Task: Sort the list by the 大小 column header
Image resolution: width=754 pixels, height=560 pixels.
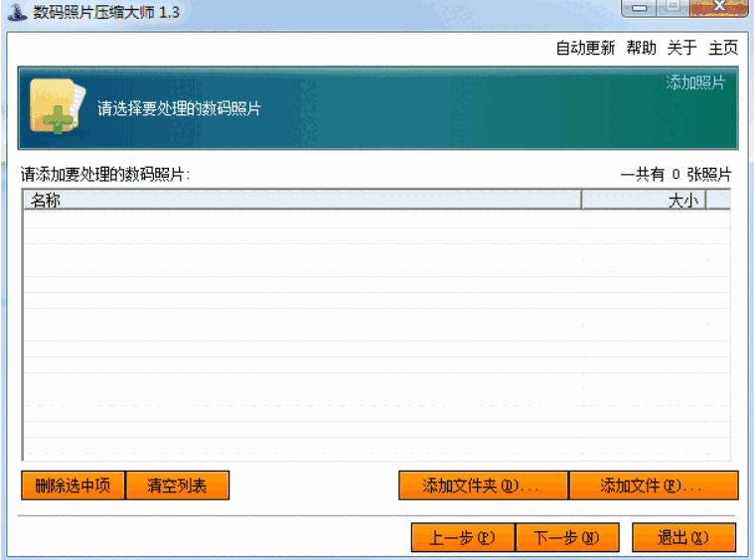Action: tap(644, 200)
